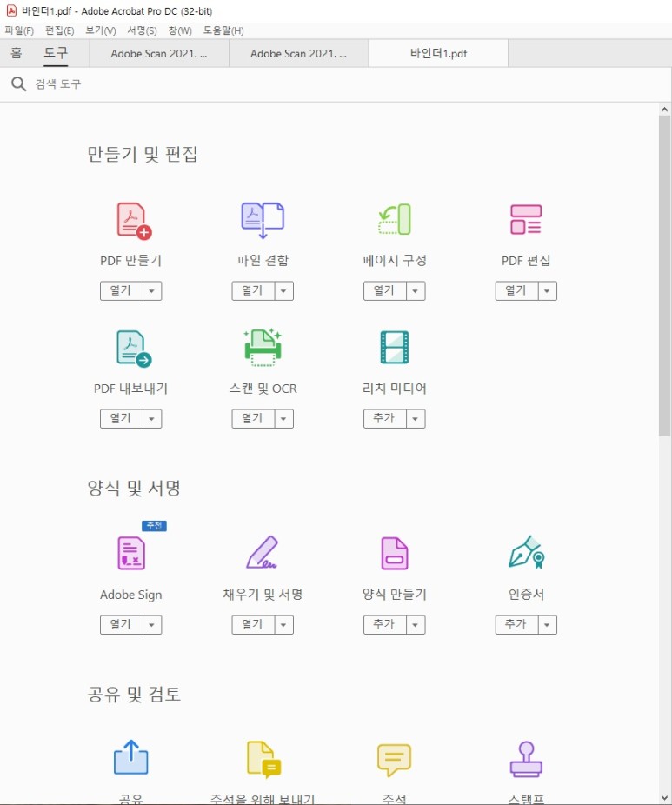Click the 만들기 및 편집 section heading

point(143,154)
